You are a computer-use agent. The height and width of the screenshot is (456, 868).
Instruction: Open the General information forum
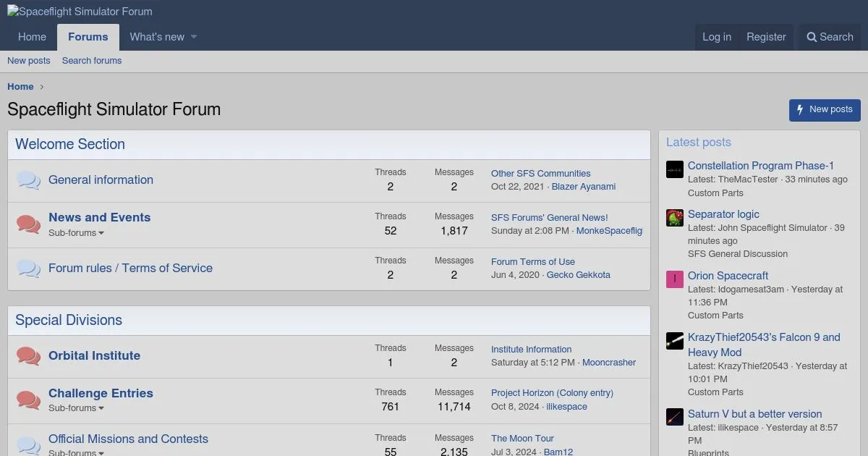pos(101,180)
